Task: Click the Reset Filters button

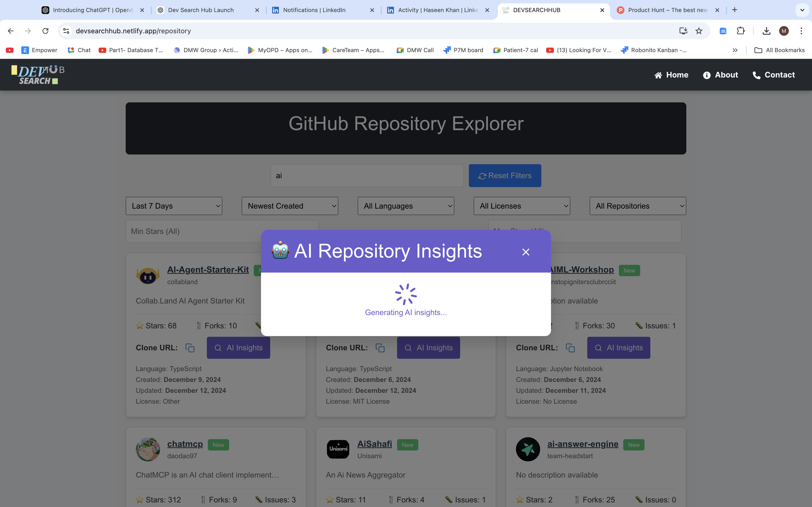Action: [x=505, y=175]
